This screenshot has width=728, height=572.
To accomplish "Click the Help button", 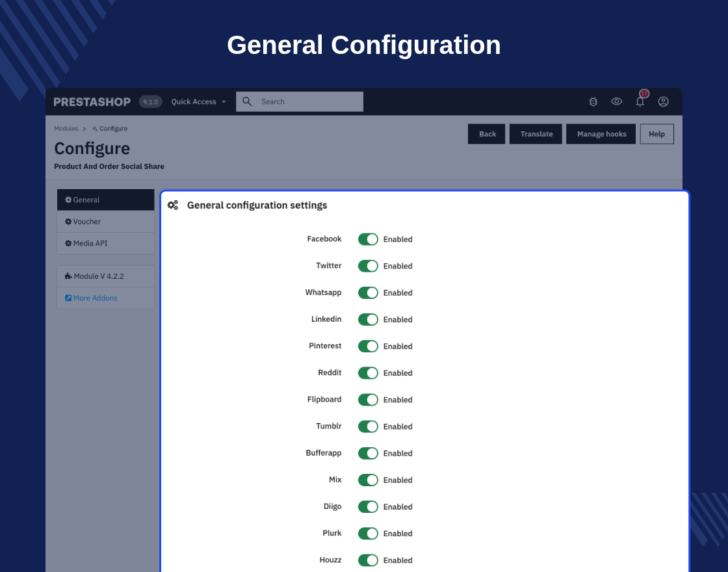I will (x=657, y=134).
